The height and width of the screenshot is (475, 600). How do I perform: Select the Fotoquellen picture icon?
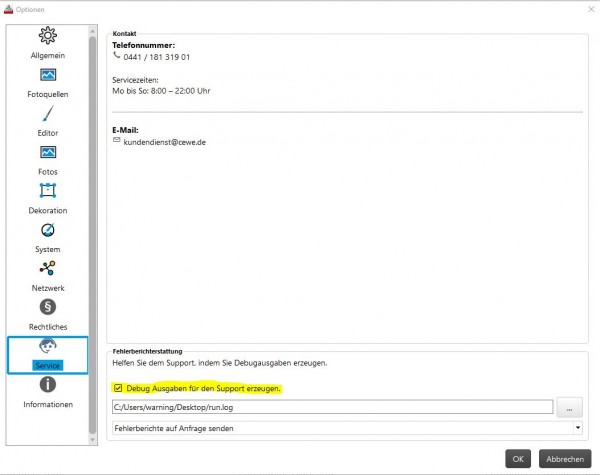48,75
